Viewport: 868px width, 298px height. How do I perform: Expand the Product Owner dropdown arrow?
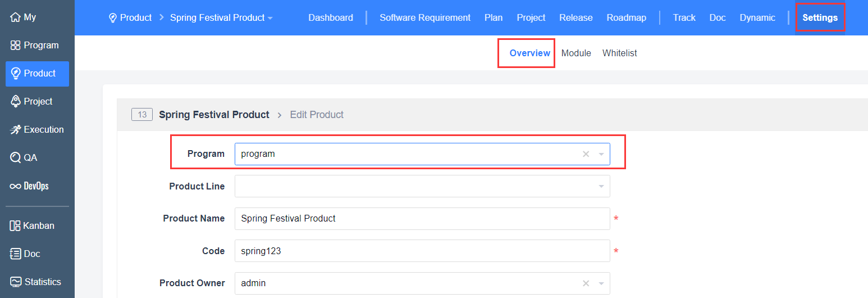point(601,283)
